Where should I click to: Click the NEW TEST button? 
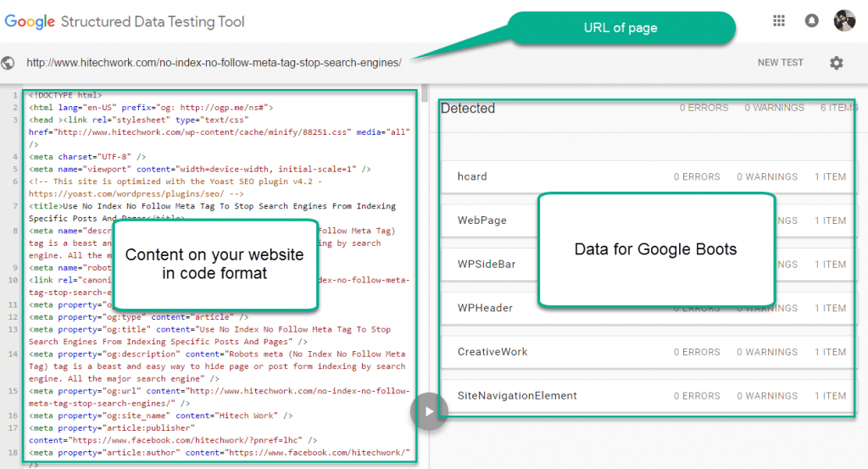pos(780,63)
